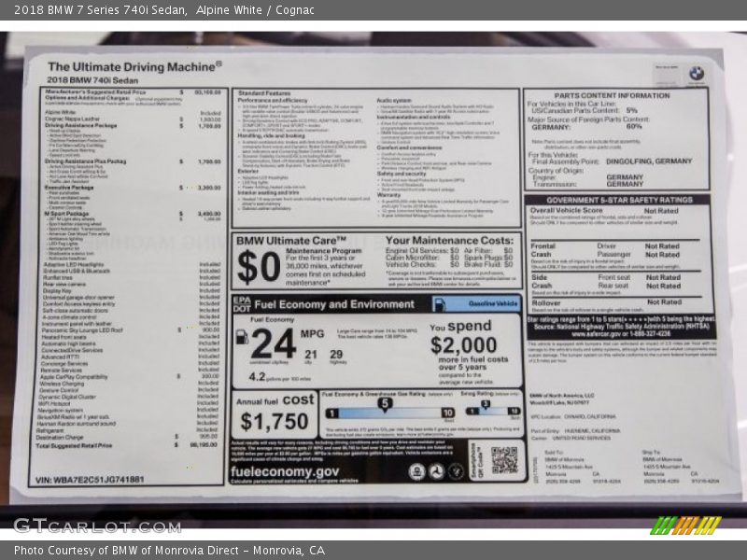Viewport: 747px width, 560px height.
Task: Click the 'Fuel Economy and Environment' header
Action: 334,304
